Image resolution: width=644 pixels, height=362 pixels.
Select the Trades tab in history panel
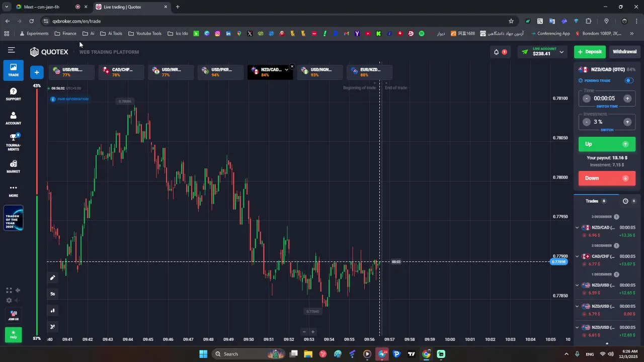596,201
